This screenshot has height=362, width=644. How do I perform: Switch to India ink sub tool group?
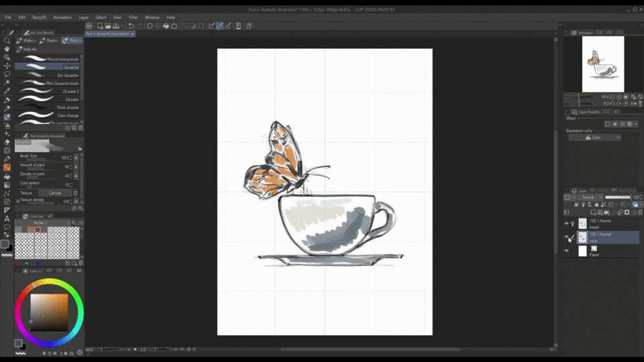(x=27, y=49)
